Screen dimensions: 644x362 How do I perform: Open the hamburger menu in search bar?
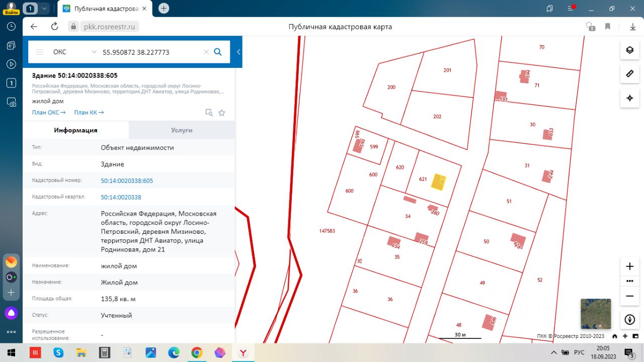pyautogui.click(x=40, y=52)
